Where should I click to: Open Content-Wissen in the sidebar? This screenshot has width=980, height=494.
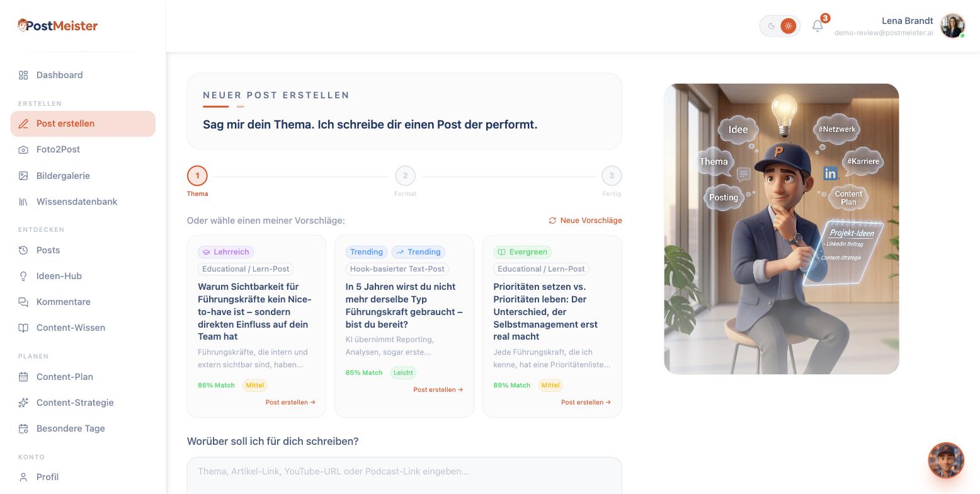(x=83, y=328)
